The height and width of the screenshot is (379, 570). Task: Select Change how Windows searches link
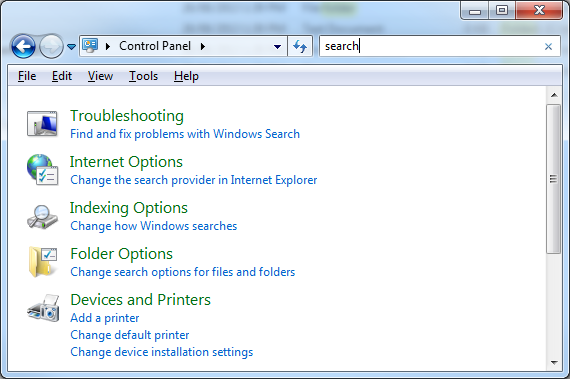tap(154, 226)
